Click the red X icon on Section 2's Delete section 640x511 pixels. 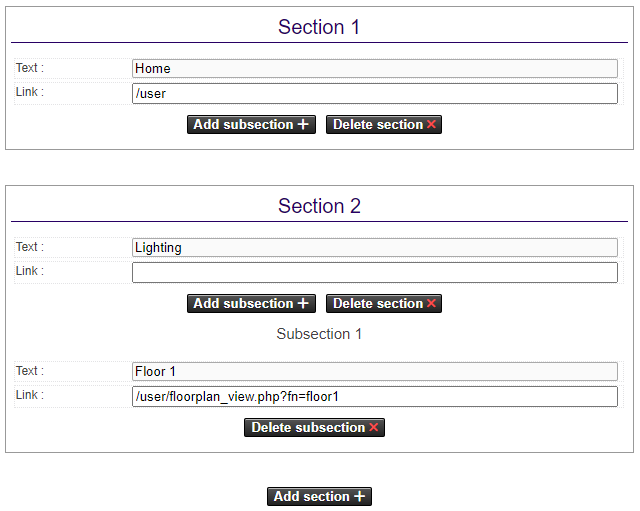(432, 304)
